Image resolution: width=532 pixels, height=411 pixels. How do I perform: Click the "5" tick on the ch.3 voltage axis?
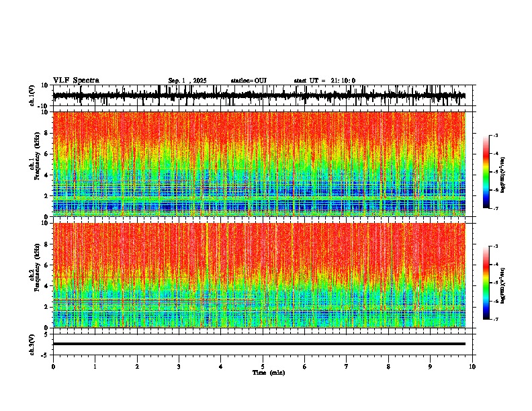(47, 334)
